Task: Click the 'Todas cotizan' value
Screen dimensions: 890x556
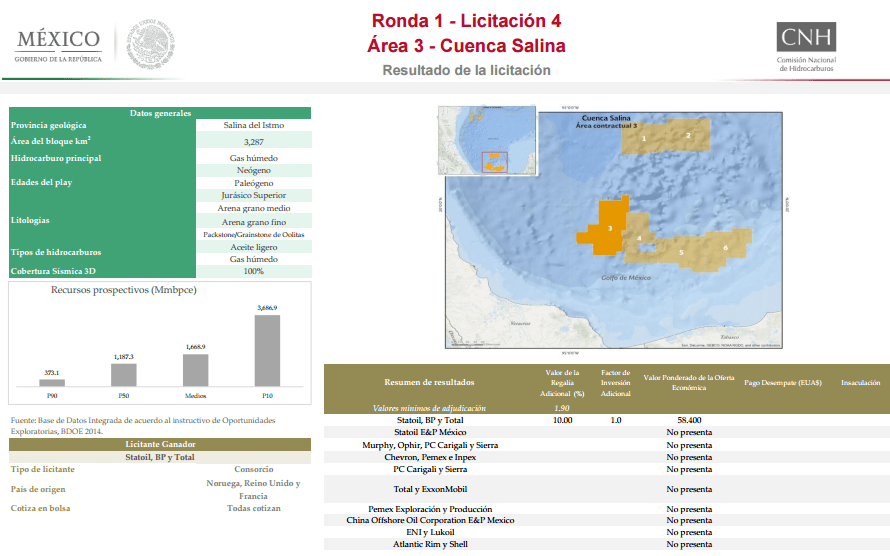Action: (x=254, y=508)
